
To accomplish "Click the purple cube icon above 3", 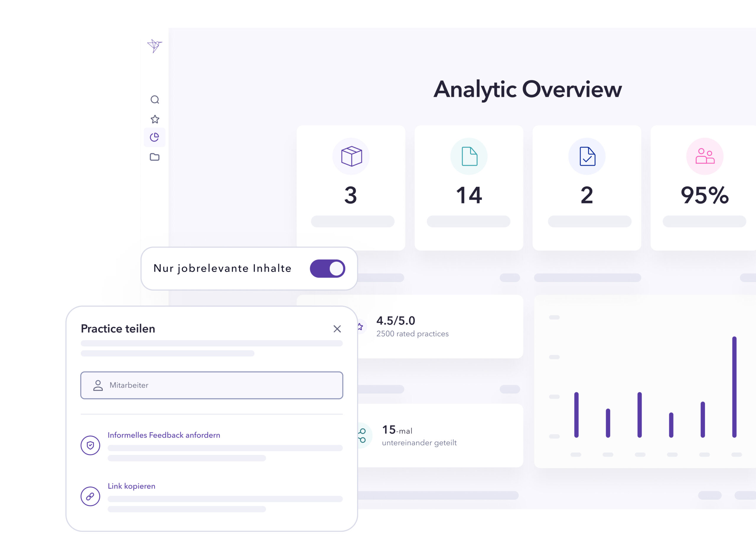I will coord(351,156).
